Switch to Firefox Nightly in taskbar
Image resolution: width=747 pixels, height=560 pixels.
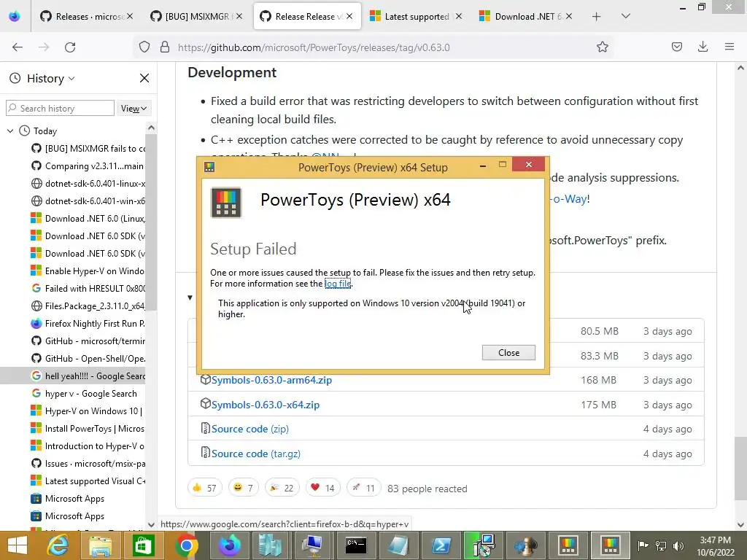point(230,545)
